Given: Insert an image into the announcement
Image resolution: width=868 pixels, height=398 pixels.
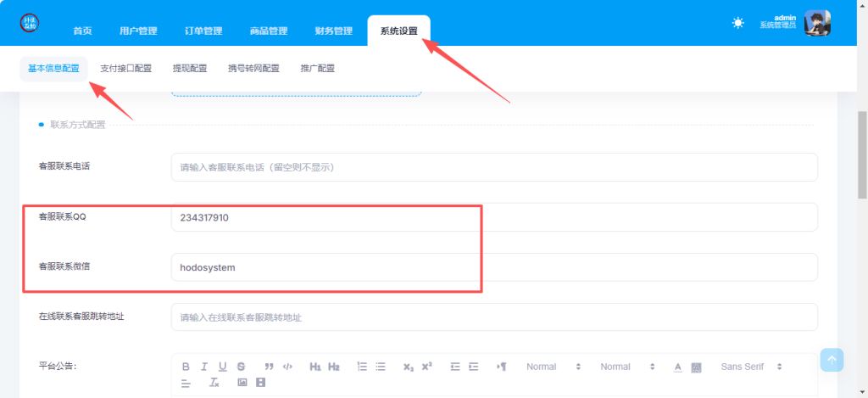Looking at the screenshot, I should [242, 383].
